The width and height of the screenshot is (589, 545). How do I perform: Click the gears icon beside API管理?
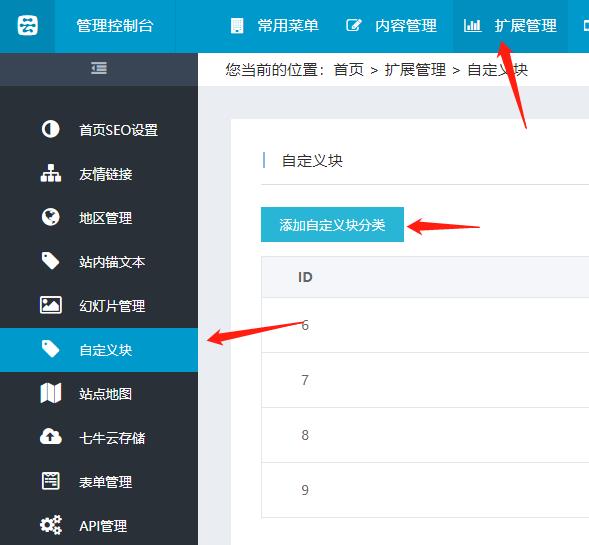(51, 525)
